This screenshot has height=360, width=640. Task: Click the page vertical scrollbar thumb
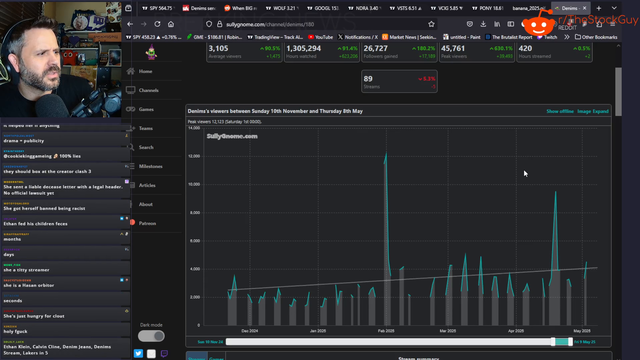[x=618, y=91]
